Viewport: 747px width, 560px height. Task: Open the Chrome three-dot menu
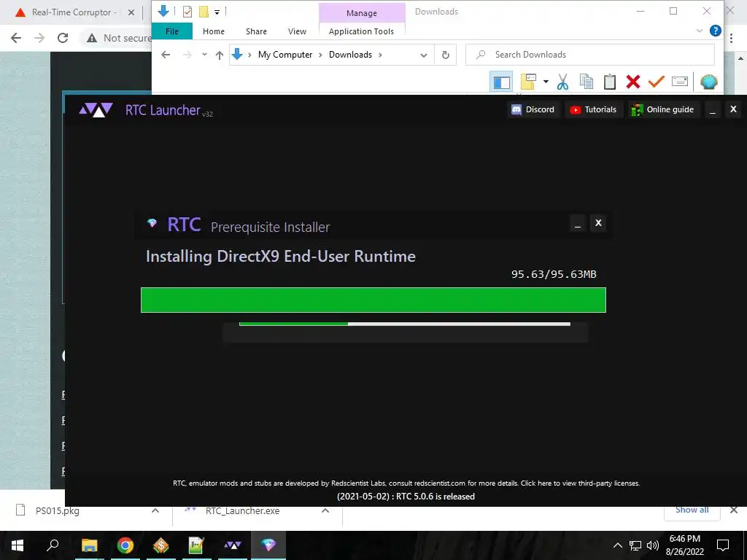click(x=731, y=38)
